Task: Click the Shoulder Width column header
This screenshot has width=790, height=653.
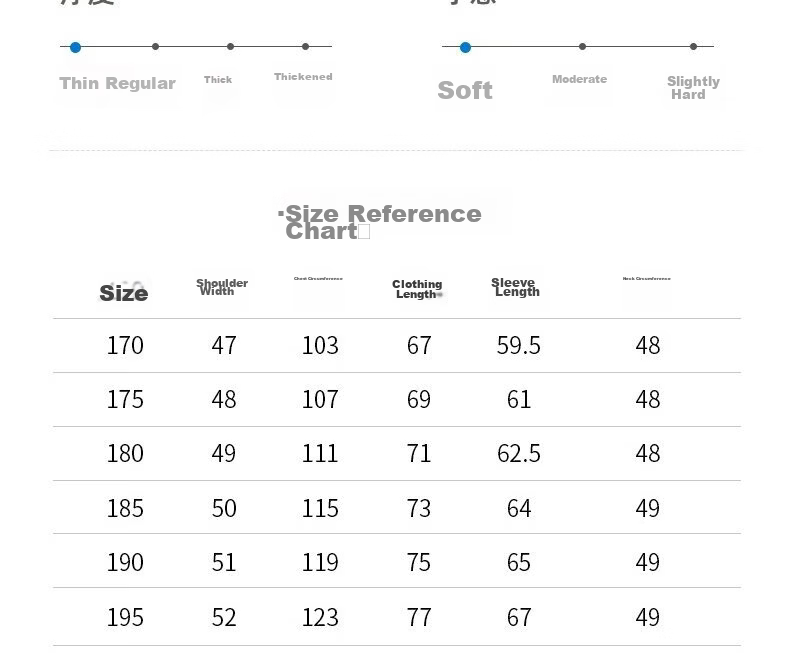Action: tap(222, 287)
